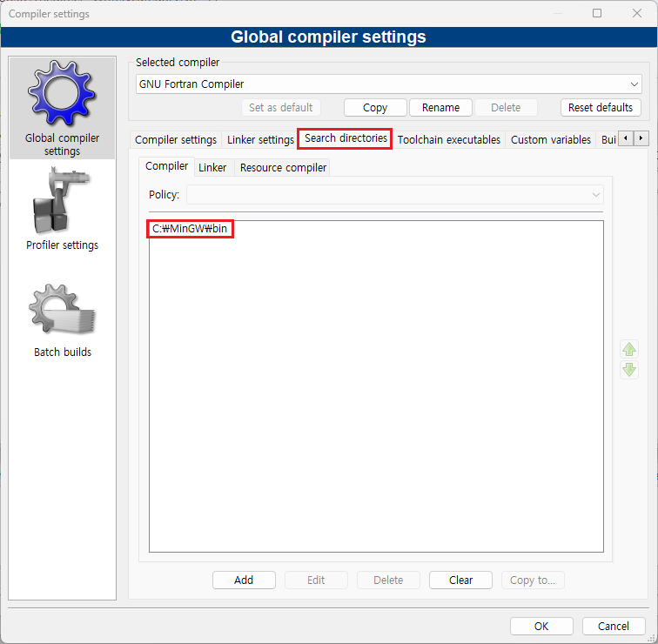Viewport: 658px width, 644px height.
Task: Select the Resource compiler sub-tab
Action: click(x=283, y=168)
